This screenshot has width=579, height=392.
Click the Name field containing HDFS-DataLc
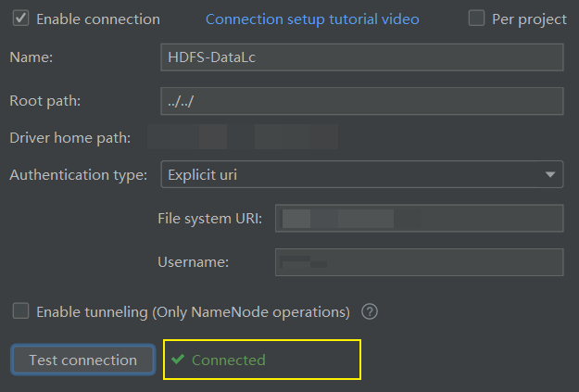coord(361,57)
